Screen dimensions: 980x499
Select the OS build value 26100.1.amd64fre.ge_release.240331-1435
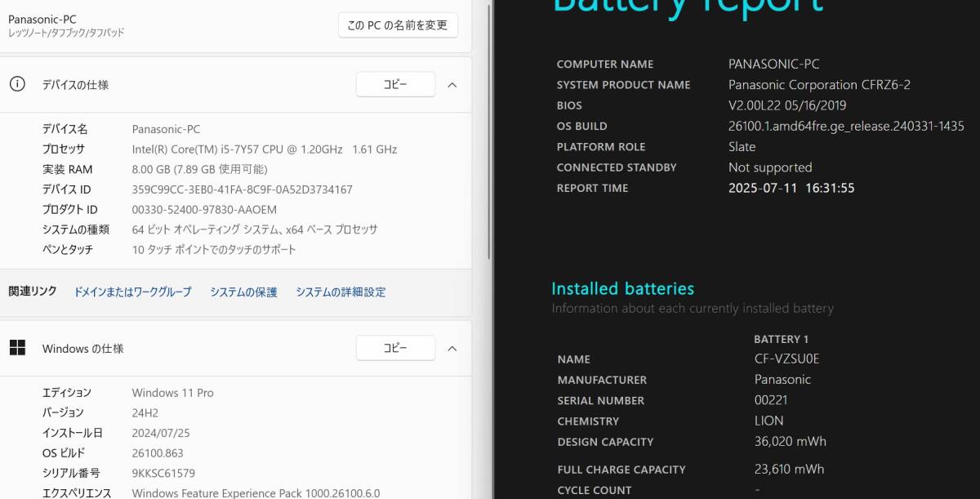(x=846, y=126)
